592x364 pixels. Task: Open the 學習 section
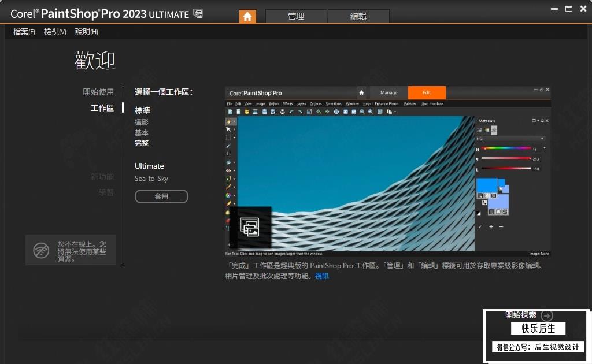coord(106,192)
